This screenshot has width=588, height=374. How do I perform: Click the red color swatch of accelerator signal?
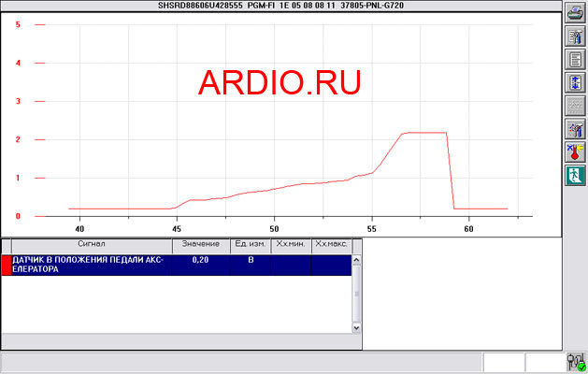7,265
